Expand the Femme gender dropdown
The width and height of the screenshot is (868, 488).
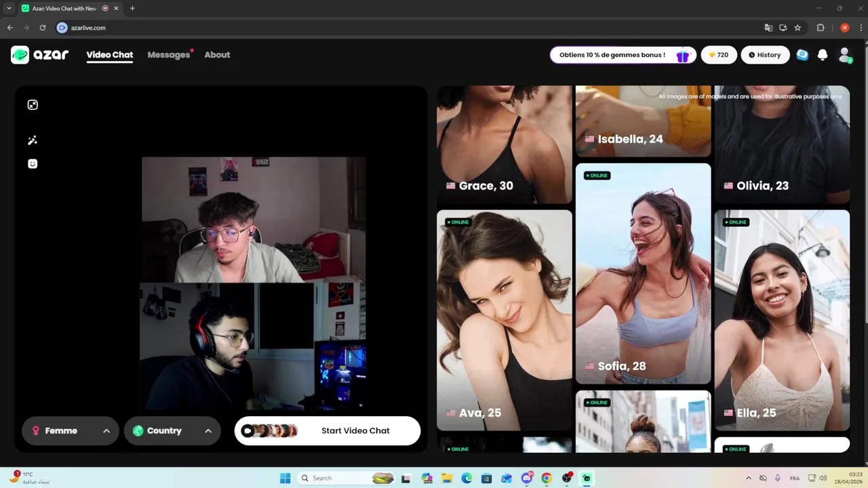(71, 431)
